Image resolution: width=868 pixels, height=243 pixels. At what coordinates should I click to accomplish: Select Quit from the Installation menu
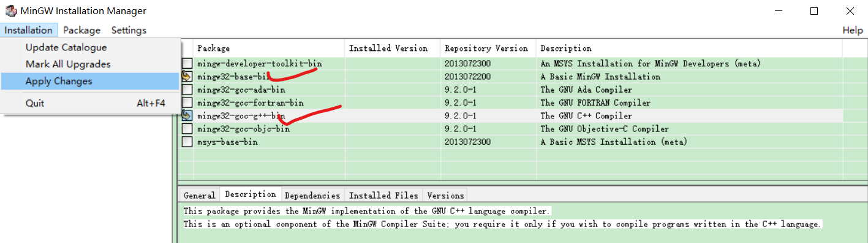coord(91,103)
